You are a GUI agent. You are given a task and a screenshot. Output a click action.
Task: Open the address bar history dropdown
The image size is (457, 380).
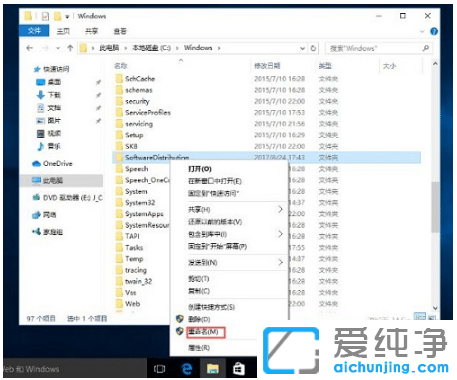click(x=302, y=48)
